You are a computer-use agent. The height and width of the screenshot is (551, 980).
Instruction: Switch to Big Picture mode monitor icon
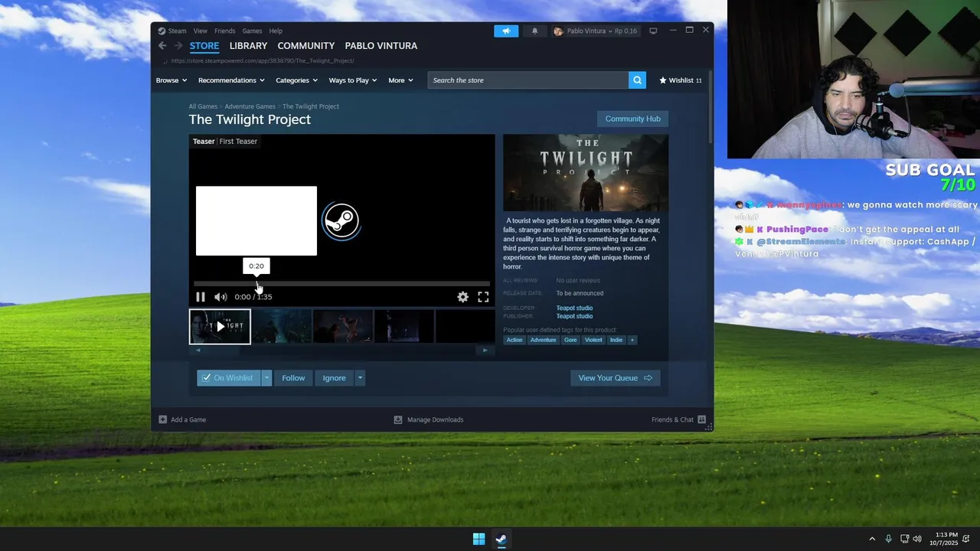[x=653, y=31]
